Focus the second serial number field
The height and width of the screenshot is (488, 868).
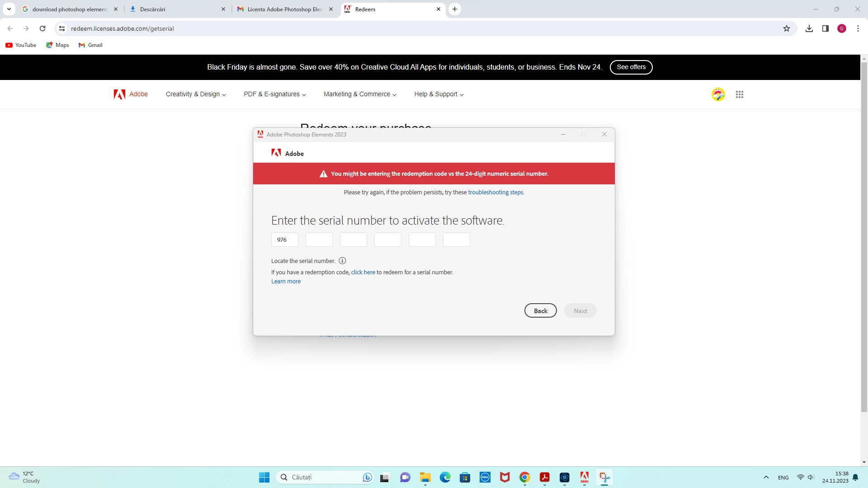319,239
